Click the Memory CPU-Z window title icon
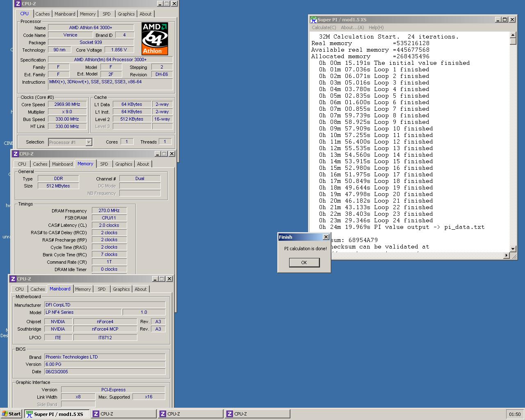 [16, 154]
